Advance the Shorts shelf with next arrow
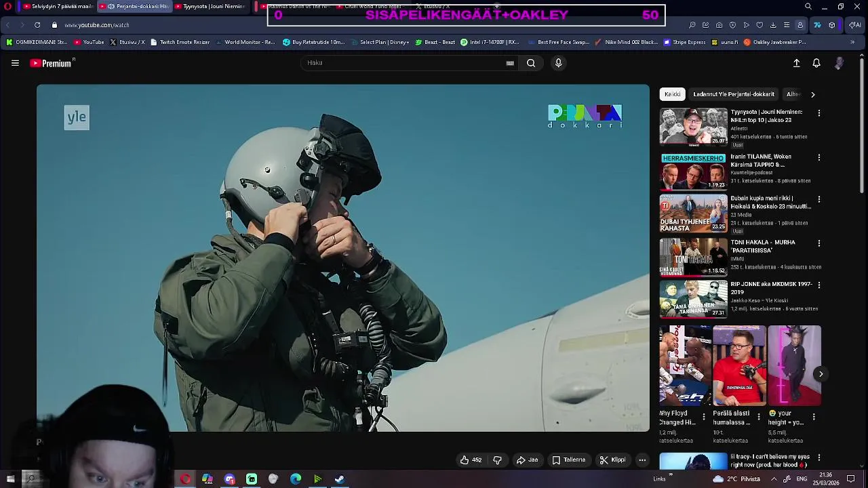 pos(821,374)
